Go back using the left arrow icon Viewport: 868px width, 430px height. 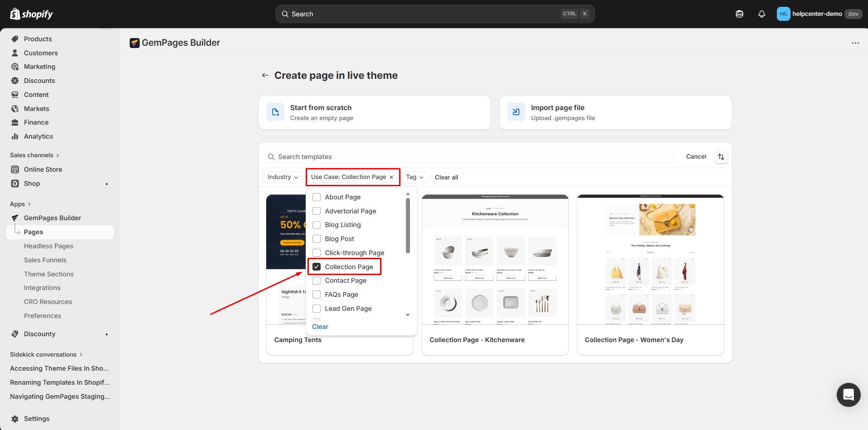point(265,75)
